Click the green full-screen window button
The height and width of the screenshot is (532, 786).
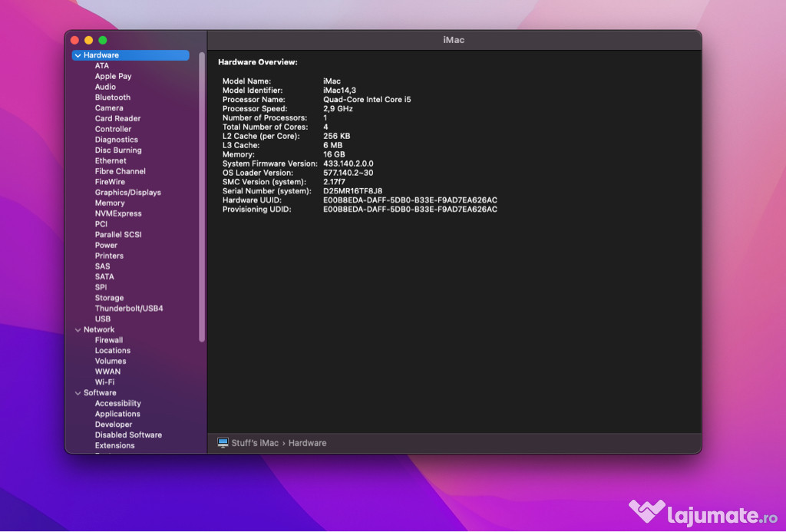point(103,40)
